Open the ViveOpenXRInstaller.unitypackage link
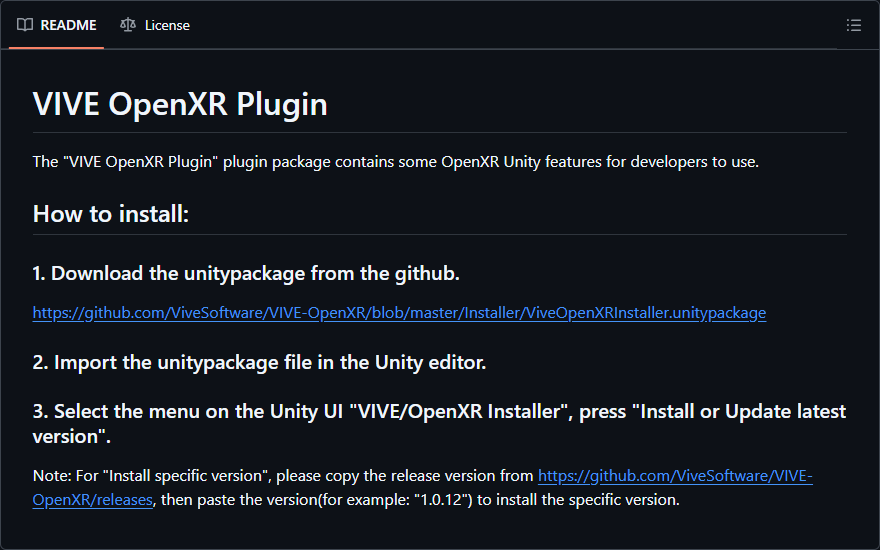 point(399,313)
